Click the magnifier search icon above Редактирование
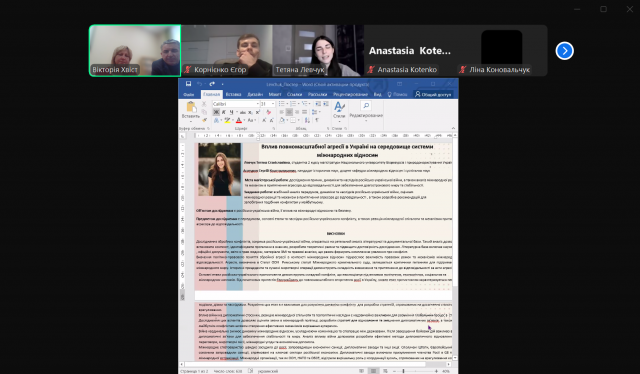The width and height of the screenshot is (640, 374). pyautogui.click(x=366, y=105)
